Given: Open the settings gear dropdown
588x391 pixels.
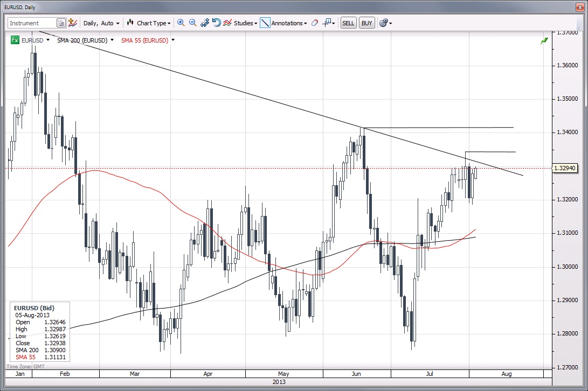Looking at the screenshot, I should (x=385, y=23).
